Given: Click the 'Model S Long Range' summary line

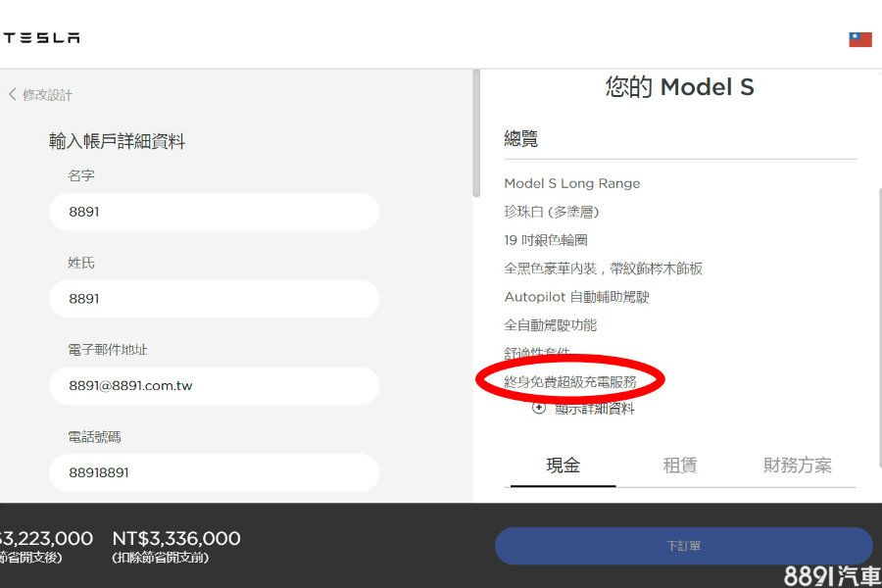Looking at the screenshot, I should tap(572, 183).
